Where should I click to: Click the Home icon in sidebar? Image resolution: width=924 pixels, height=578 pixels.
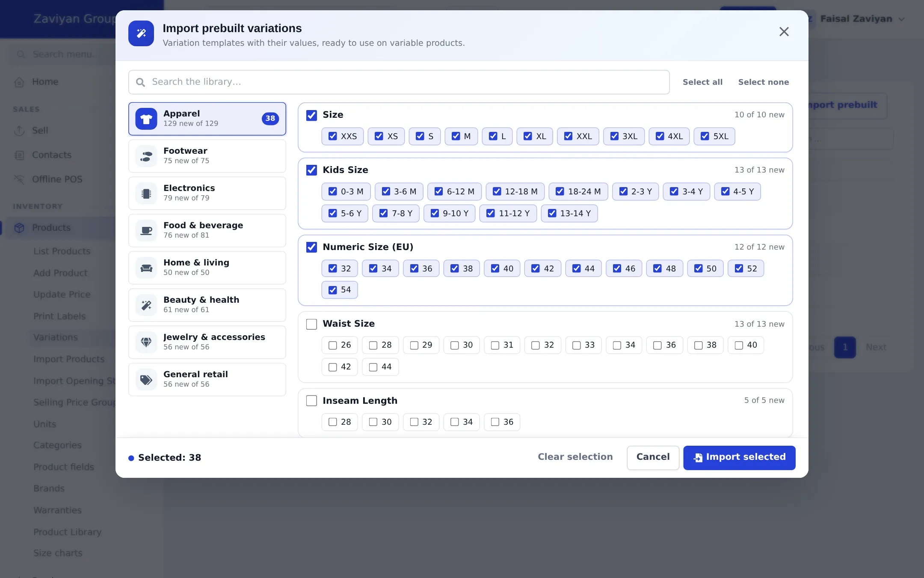coord(19,82)
